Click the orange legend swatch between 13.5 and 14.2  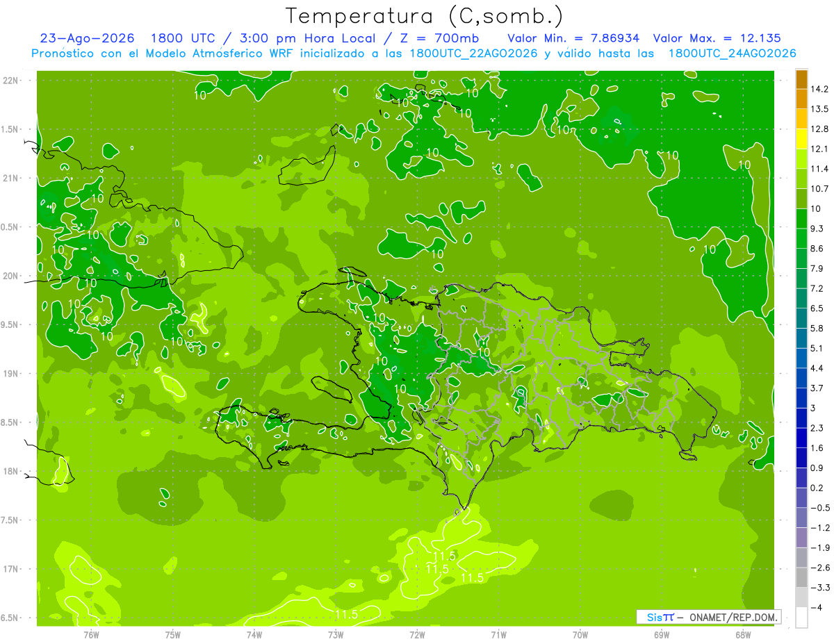(x=801, y=99)
